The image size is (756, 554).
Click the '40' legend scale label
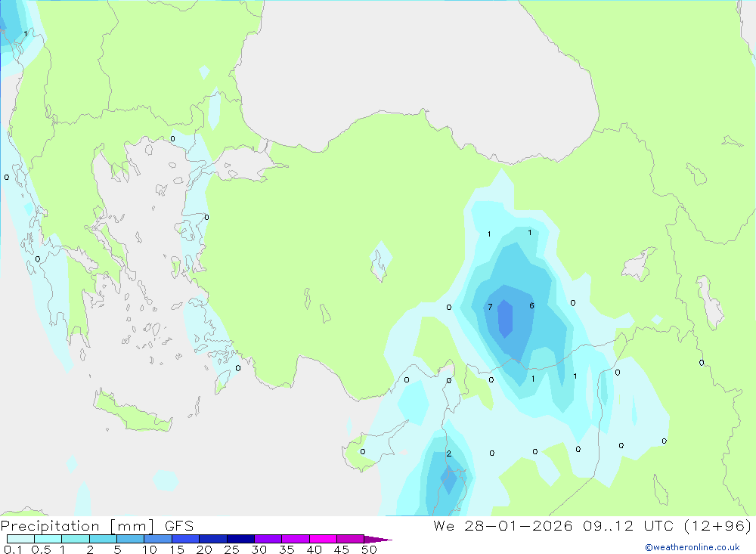(x=314, y=549)
